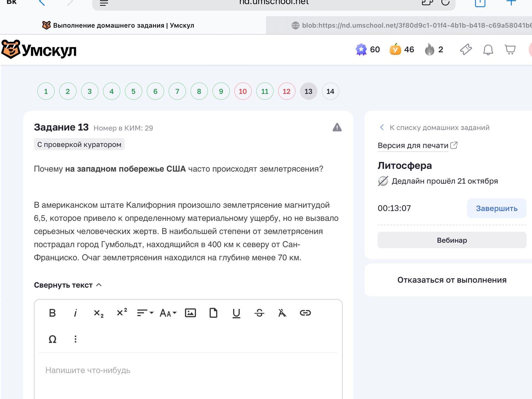
Task: Go to task number 10
Action: point(243,91)
